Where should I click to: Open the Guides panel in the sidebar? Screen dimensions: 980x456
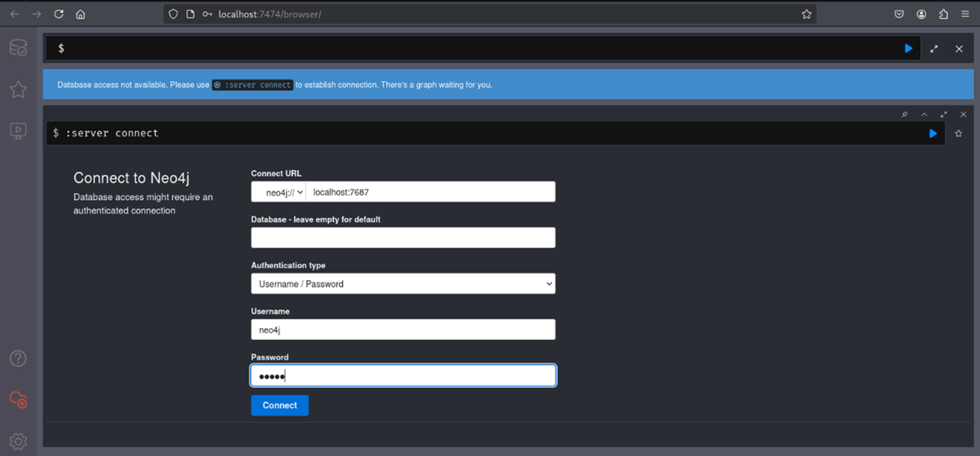[x=18, y=130]
